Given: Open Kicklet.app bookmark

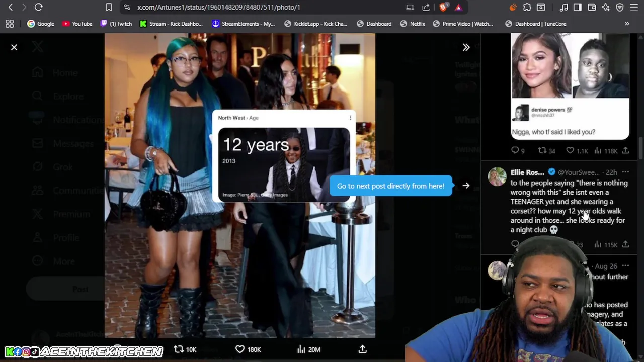Looking at the screenshot, I should click(315, 24).
